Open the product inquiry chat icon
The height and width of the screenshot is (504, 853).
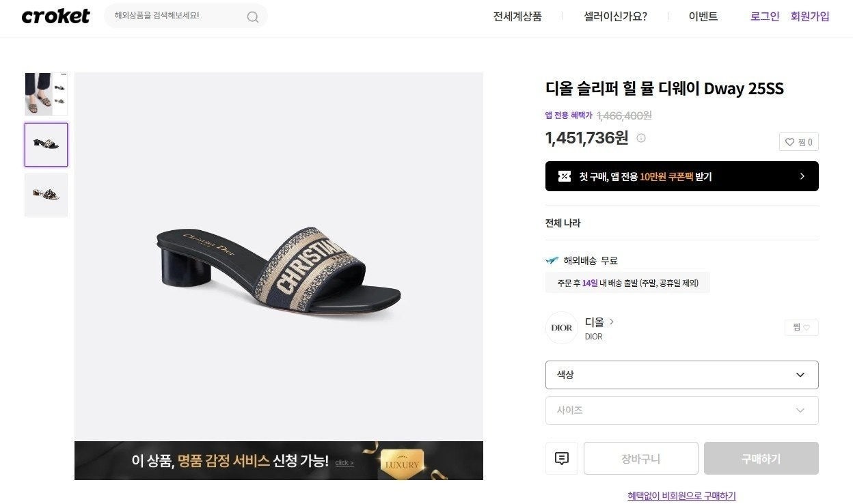(x=562, y=458)
